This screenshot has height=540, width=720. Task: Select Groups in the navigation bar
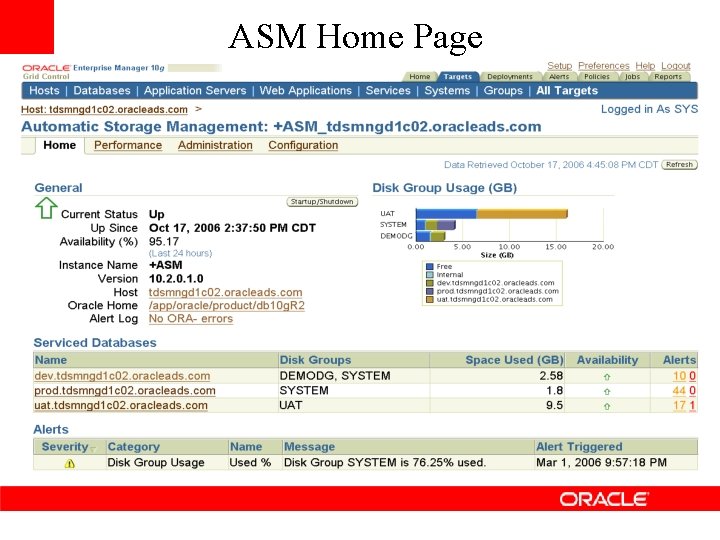click(503, 90)
